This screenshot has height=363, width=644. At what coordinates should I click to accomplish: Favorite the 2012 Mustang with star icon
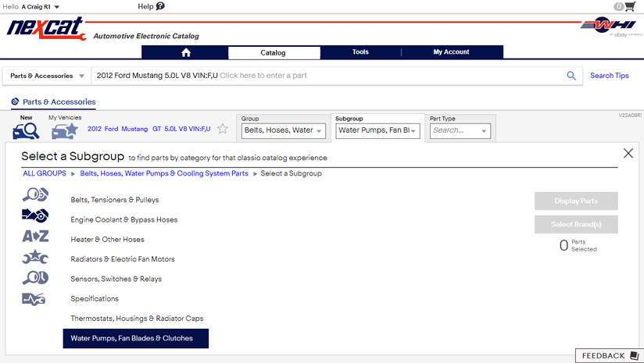pos(223,129)
